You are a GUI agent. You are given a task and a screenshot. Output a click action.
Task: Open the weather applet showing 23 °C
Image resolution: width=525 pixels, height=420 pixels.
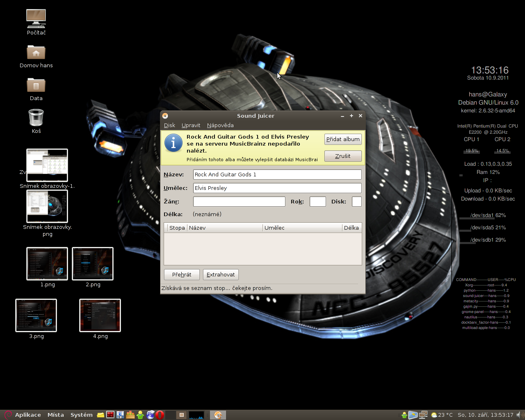(442, 415)
